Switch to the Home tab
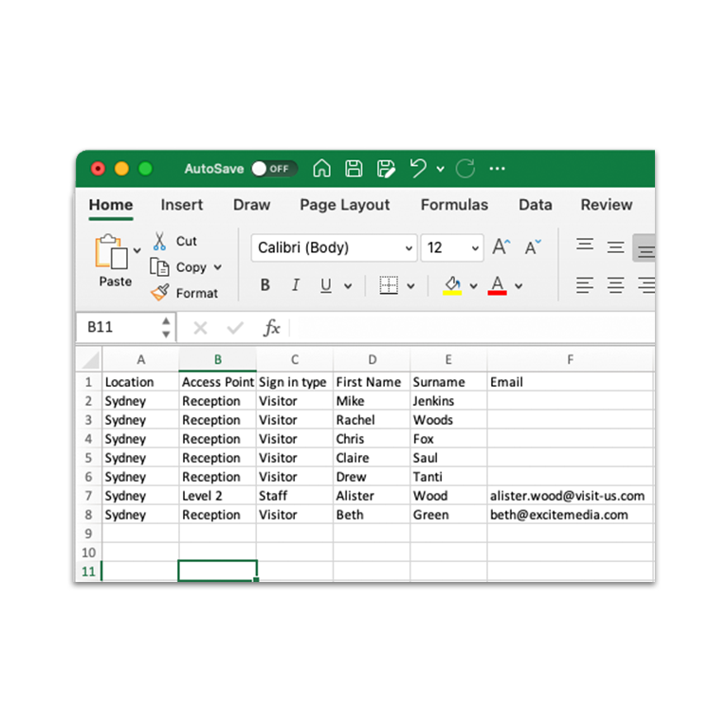This screenshot has height=728, width=728. [111, 205]
